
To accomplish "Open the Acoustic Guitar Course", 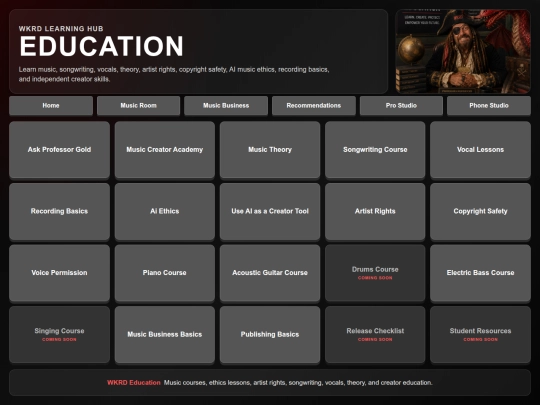I will [x=270, y=273].
